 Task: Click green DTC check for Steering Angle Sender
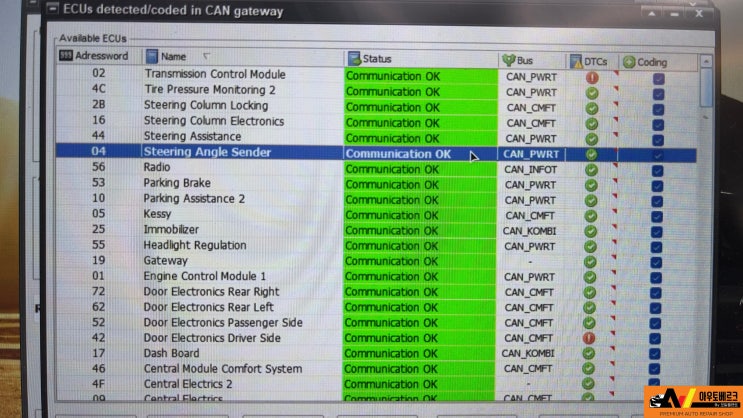click(x=591, y=154)
